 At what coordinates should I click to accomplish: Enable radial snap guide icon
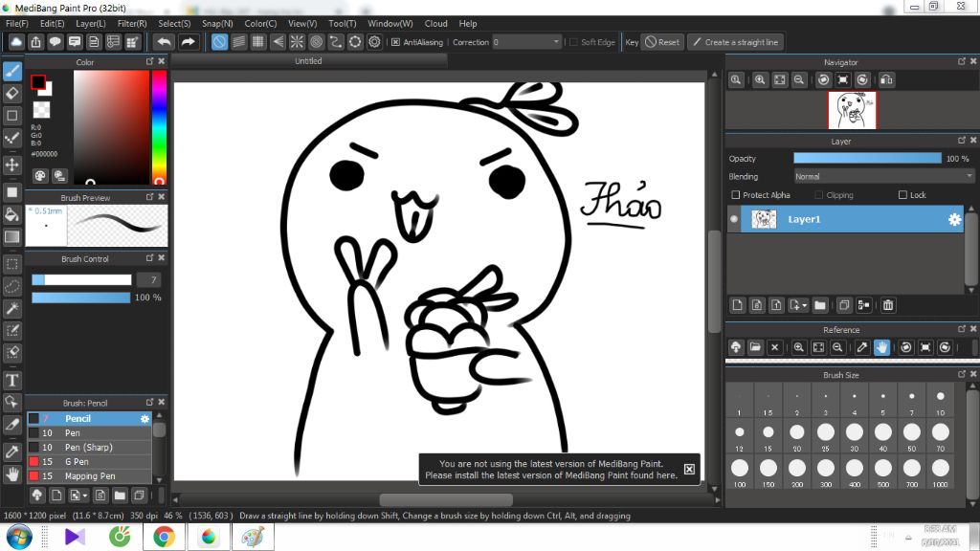pos(297,42)
